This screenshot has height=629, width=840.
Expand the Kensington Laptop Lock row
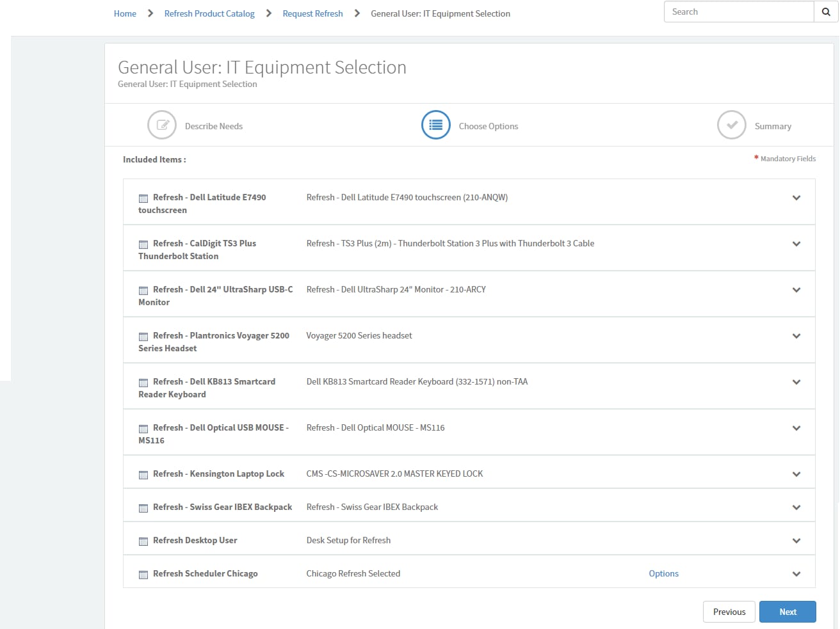click(796, 474)
